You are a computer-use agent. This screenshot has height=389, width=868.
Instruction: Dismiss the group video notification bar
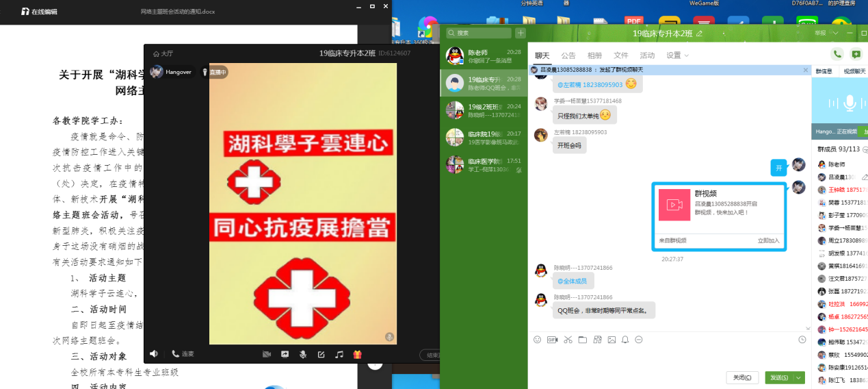click(x=806, y=70)
